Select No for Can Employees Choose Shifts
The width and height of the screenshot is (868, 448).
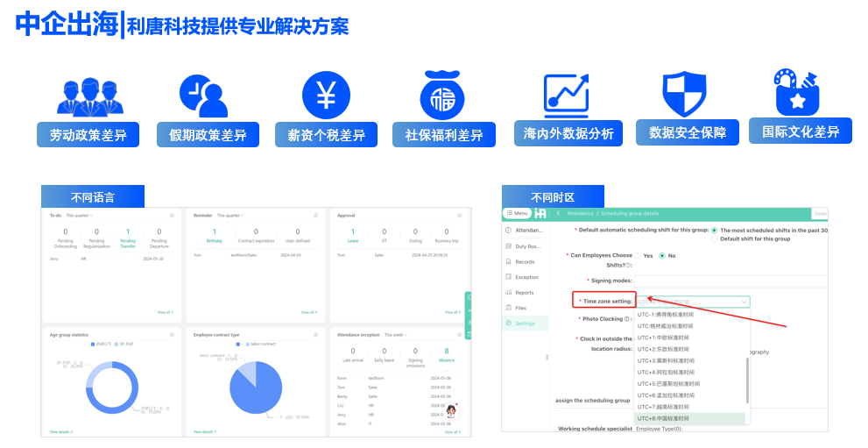pos(662,256)
